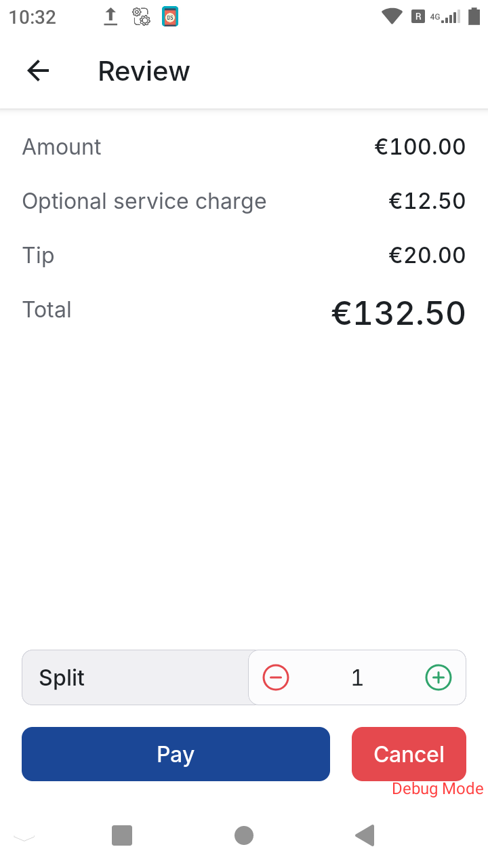Tap the Tip value €20.00
This screenshot has width=488, height=868.
point(427,256)
